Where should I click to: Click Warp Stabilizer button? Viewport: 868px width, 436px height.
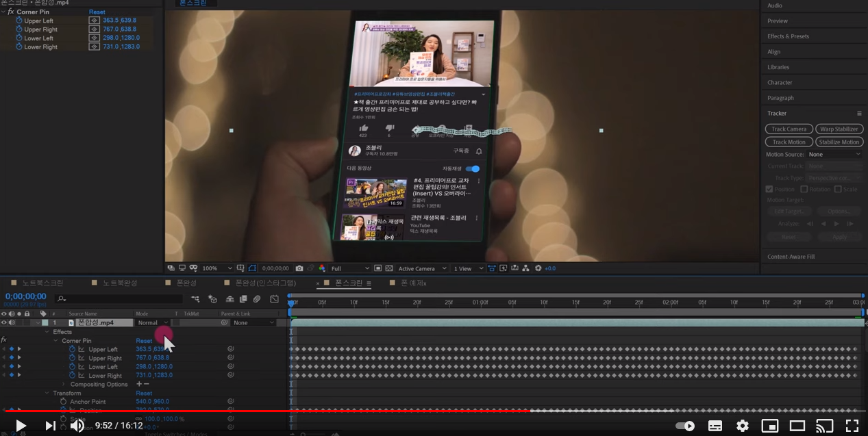click(839, 129)
